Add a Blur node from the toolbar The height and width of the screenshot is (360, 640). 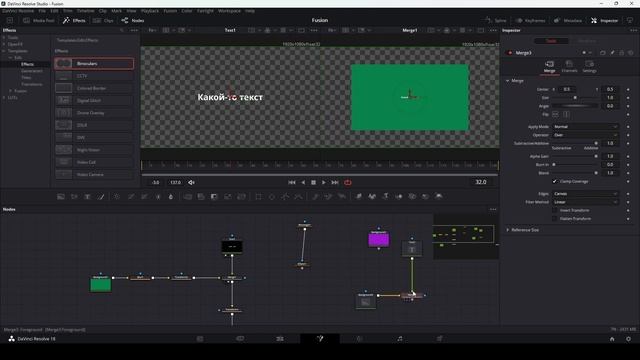click(171, 197)
